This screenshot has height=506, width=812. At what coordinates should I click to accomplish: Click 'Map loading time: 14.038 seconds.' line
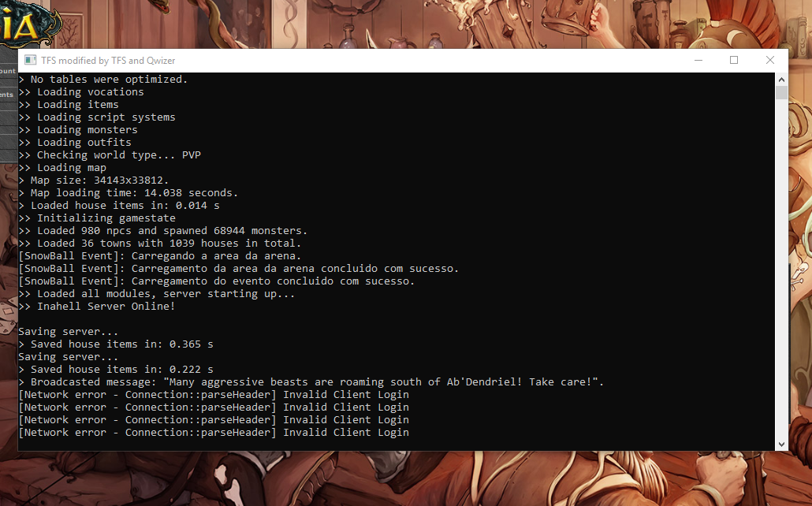[129, 192]
